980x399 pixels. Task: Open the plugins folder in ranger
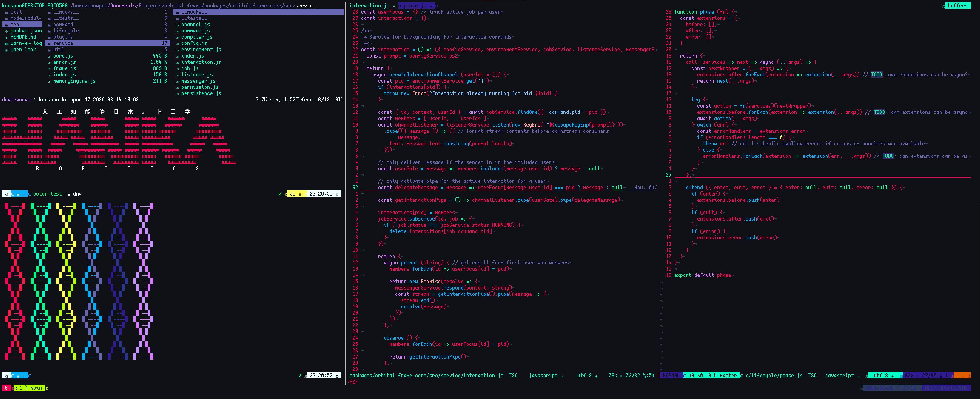(x=63, y=37)
